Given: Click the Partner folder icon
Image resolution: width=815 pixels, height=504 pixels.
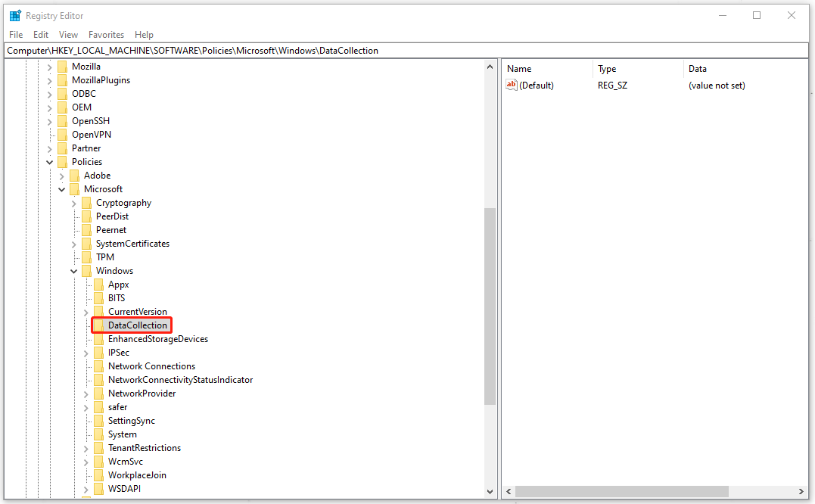Looking at the screenshot, I should (62, 148).
